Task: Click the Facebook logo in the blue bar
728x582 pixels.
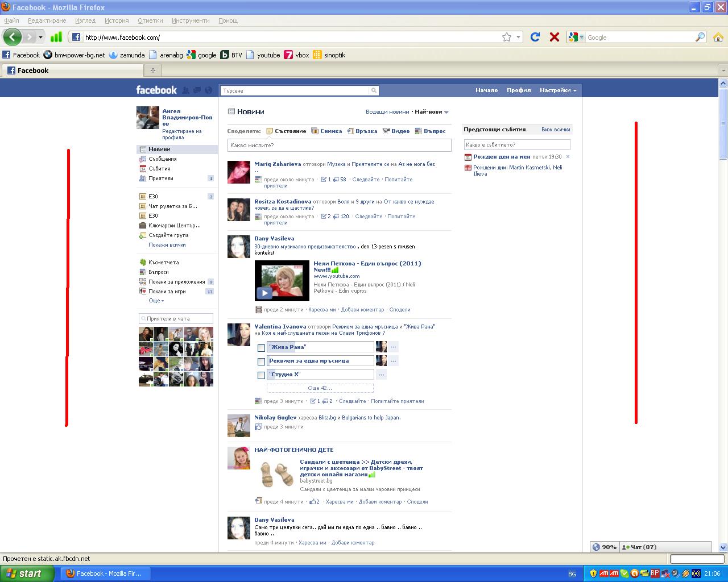Action: tap(156, 90)
